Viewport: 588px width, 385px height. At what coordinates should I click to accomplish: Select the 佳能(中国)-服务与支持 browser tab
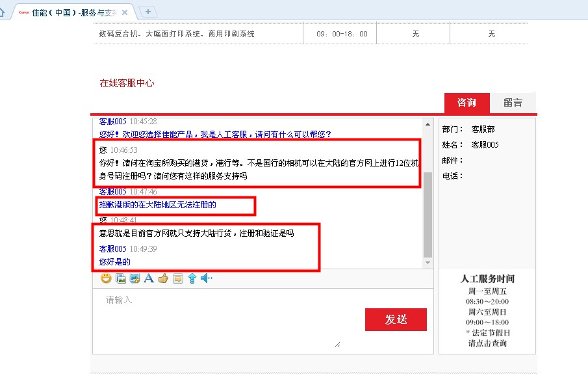(74, 13)
